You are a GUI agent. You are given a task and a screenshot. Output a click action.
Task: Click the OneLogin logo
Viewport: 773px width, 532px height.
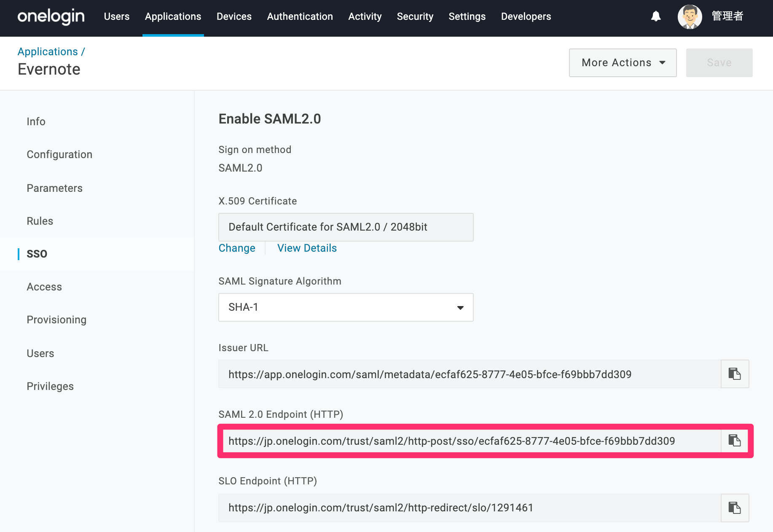click(51, 16)
